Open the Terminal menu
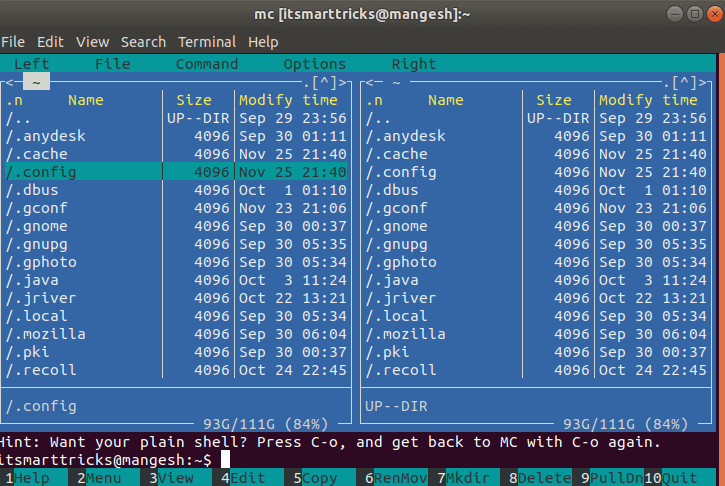Screen dimensions: 725x486 pos(207,42)
